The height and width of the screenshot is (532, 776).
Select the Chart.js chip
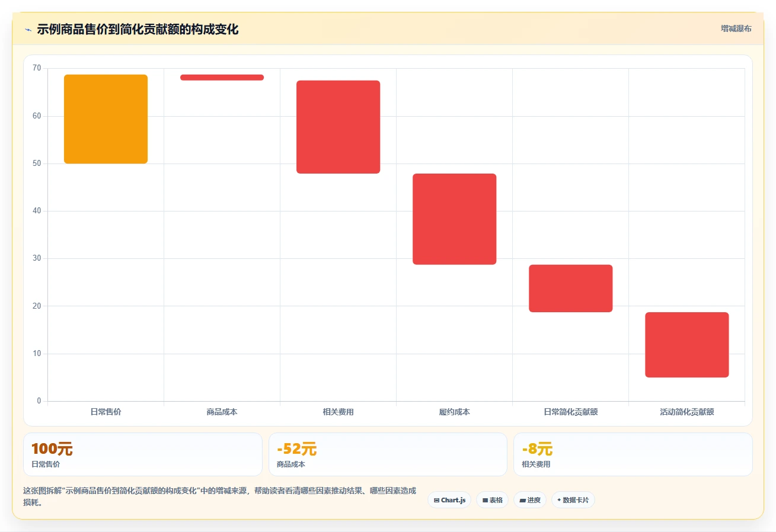coord(449,500)
